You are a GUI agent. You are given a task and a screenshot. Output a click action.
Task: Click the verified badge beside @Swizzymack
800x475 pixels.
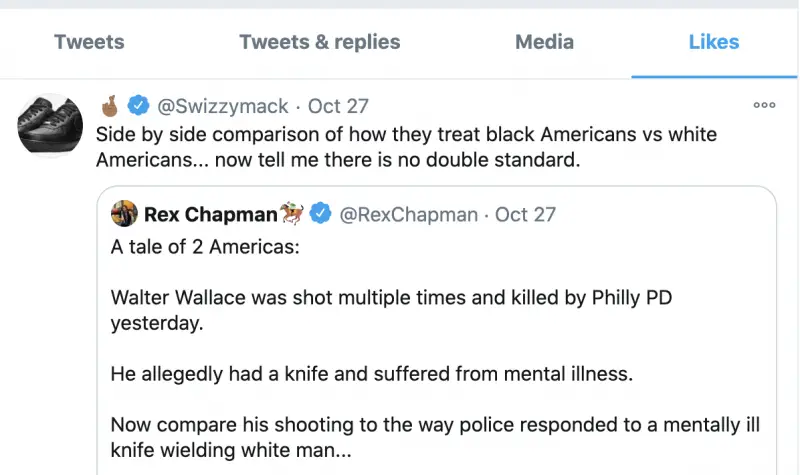[140, 106]
